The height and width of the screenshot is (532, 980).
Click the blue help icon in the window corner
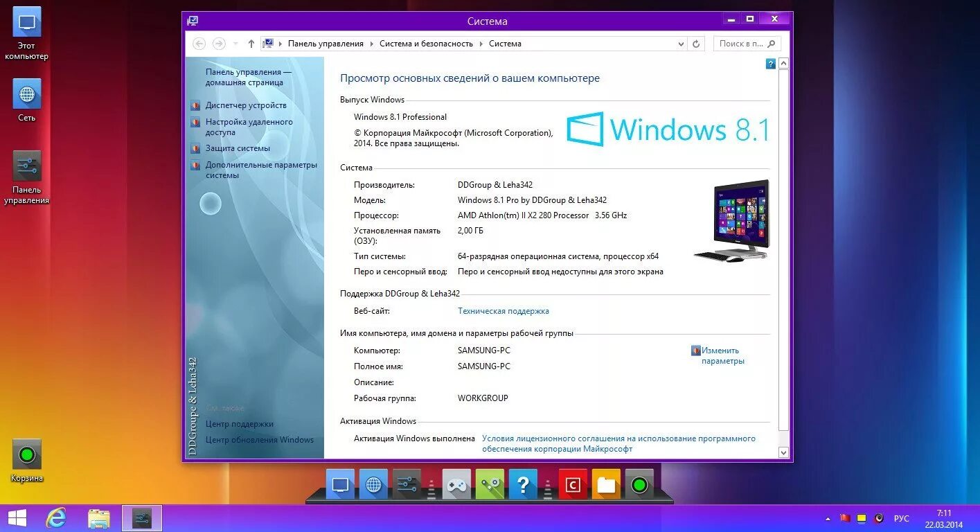(770, 64)
